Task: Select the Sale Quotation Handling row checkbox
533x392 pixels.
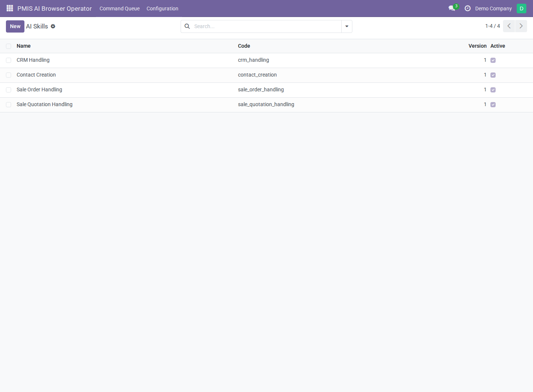Action: coord(9,105)
